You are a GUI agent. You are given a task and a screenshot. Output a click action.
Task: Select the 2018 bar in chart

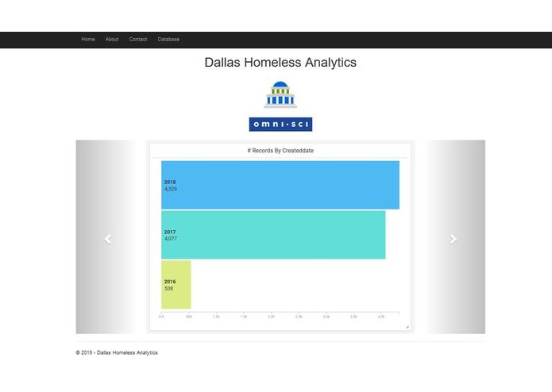[x=280, y=185]
